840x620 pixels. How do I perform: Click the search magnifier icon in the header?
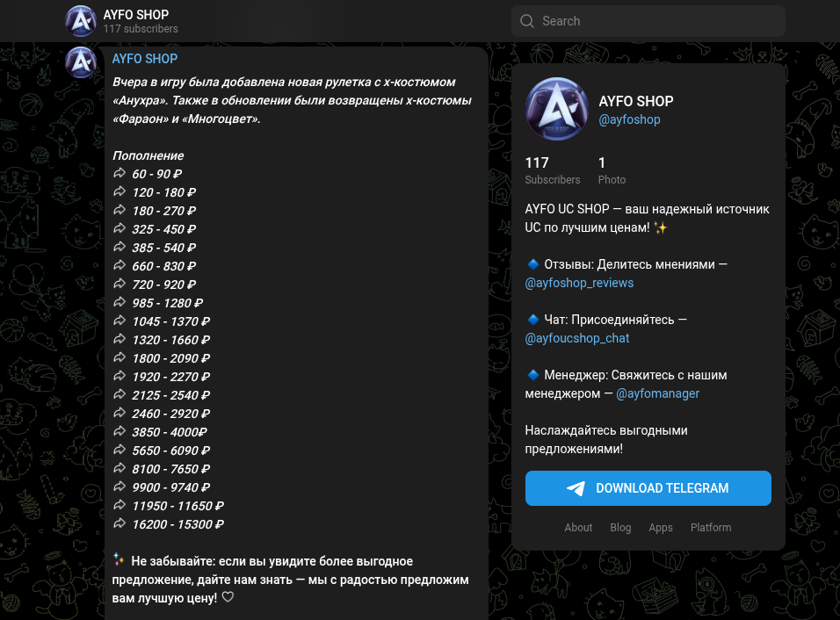527,20
